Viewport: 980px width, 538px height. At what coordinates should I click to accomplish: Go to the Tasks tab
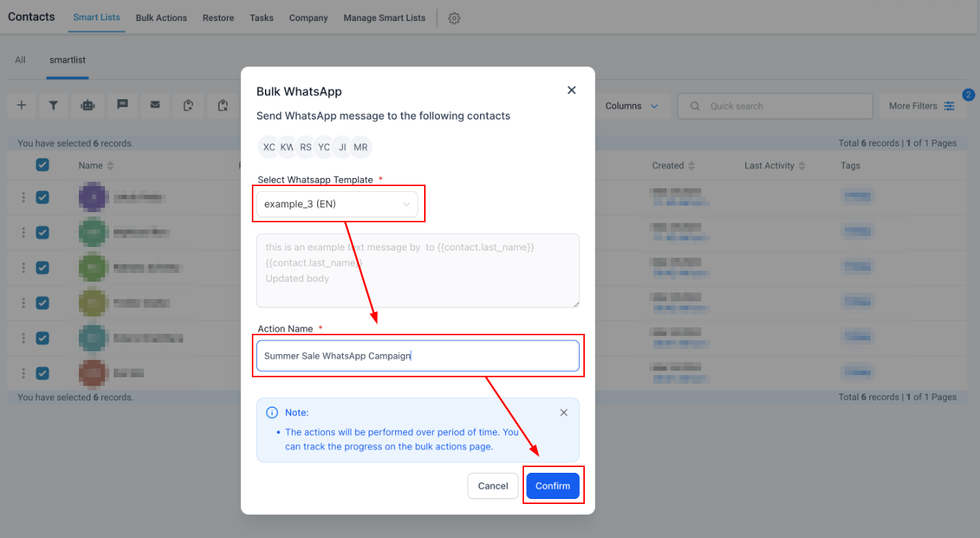click(261, 17)
